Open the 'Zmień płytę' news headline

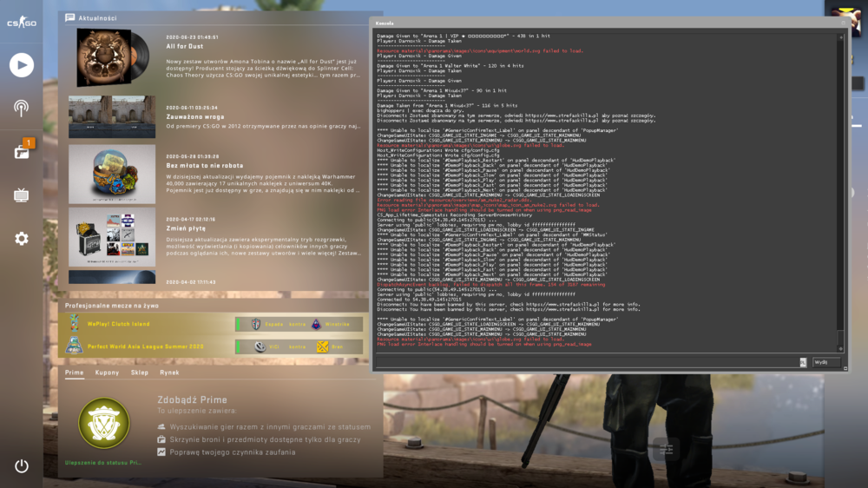pyautogui.click(x=186, y=228)
